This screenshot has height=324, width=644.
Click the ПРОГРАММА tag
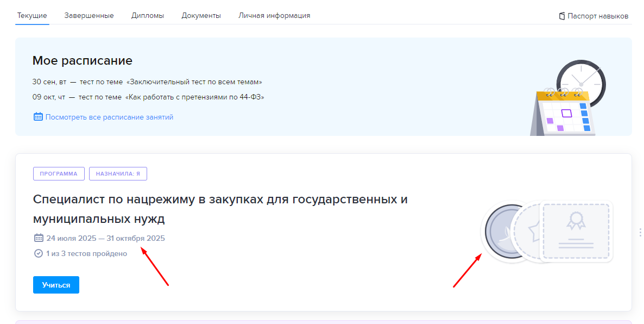pos(59,174)
